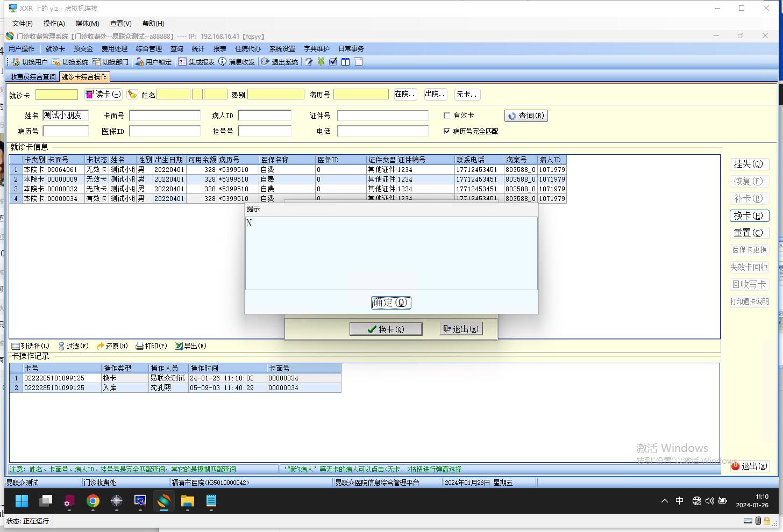The height and width of the screenshot is (532, 783).
Task: Click 确定(Q) in the 提示 dialog
Action: pyautogui.click(x=391, y=303)
